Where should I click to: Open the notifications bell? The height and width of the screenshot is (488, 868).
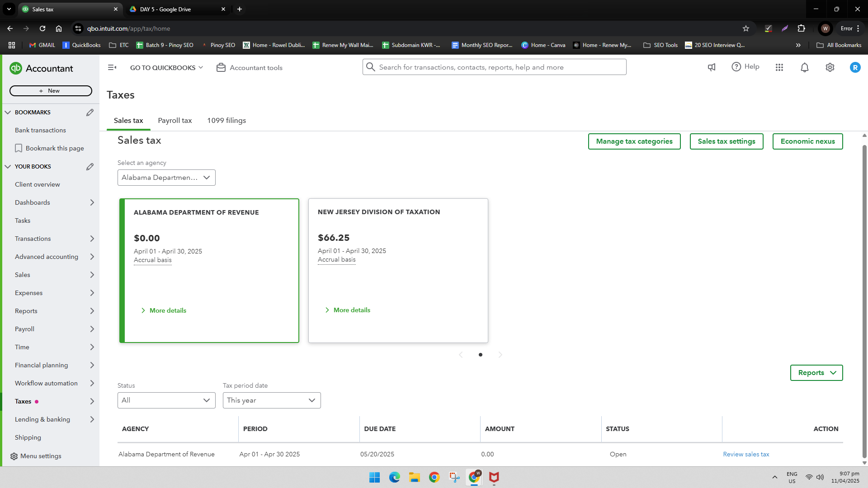804,67
